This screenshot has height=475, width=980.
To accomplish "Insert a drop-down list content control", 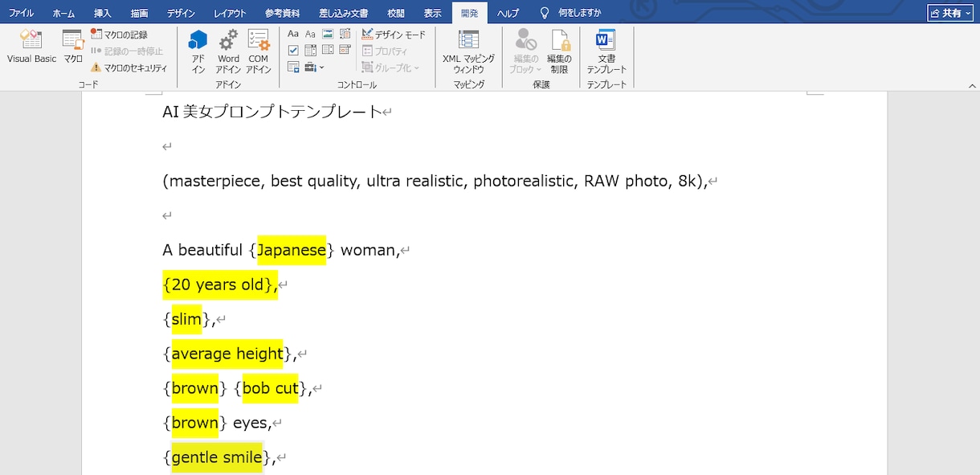I will pyautogui.click(x=328, y=50).
